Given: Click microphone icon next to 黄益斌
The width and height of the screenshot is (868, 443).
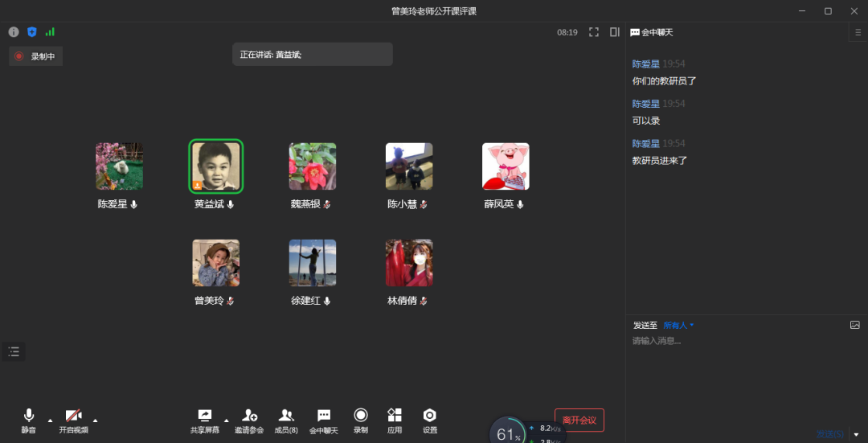Looking at the screenshot, I should coord(231,204).
